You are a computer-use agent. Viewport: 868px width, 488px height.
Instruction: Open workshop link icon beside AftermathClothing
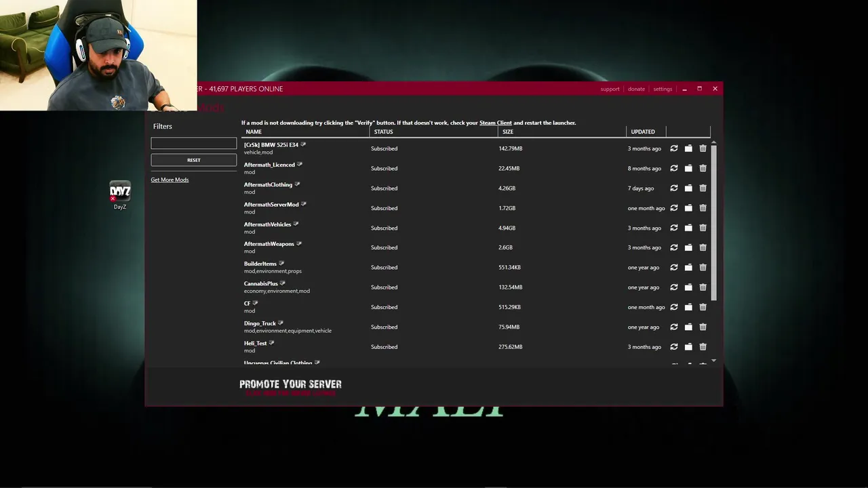[x=297, y=184]
